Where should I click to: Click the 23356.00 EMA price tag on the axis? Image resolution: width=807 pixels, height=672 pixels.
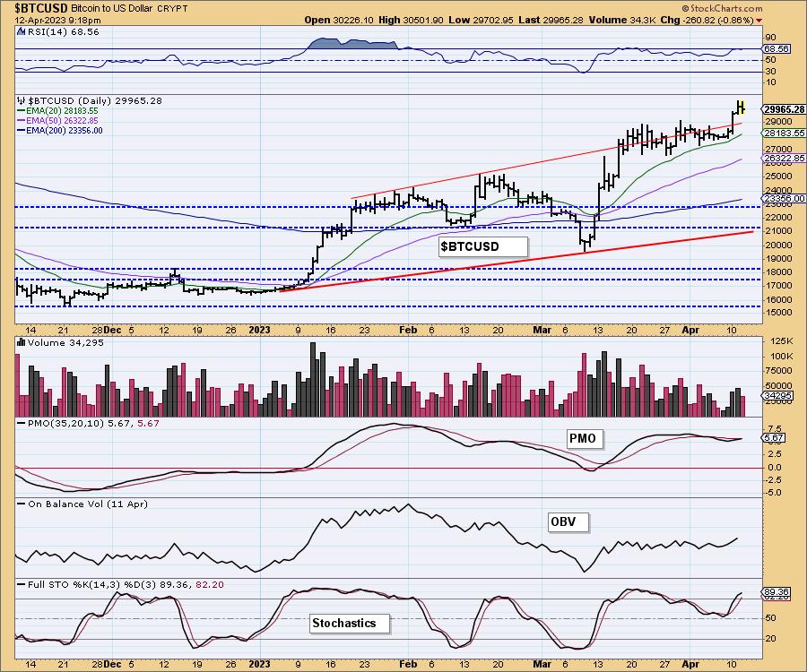tap(784, 198)
